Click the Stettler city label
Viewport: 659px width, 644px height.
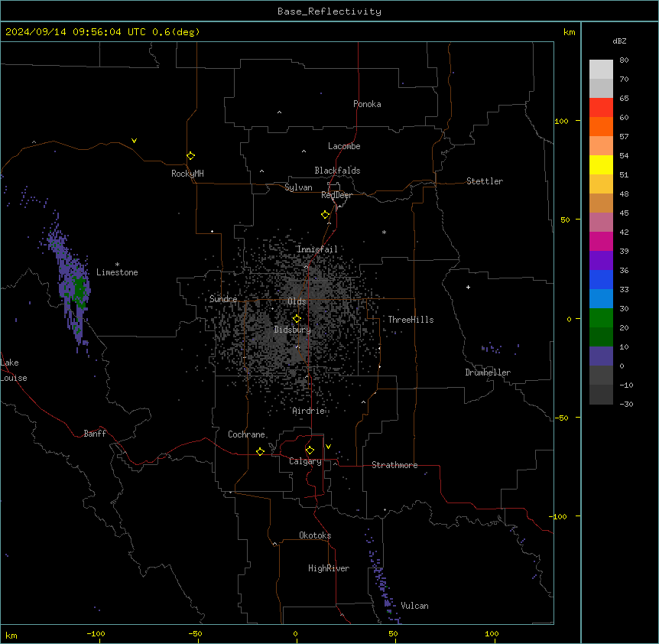(x=485, y=181)
